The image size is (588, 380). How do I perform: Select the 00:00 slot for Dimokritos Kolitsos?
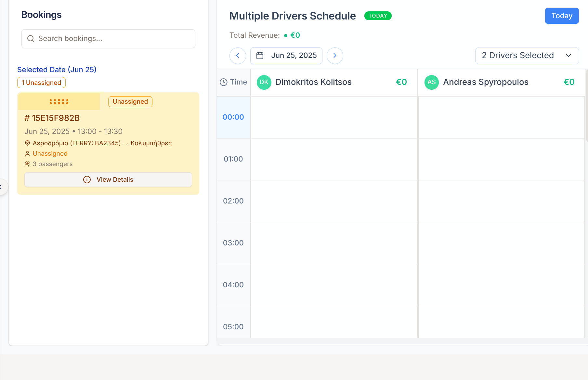(334, 117)
